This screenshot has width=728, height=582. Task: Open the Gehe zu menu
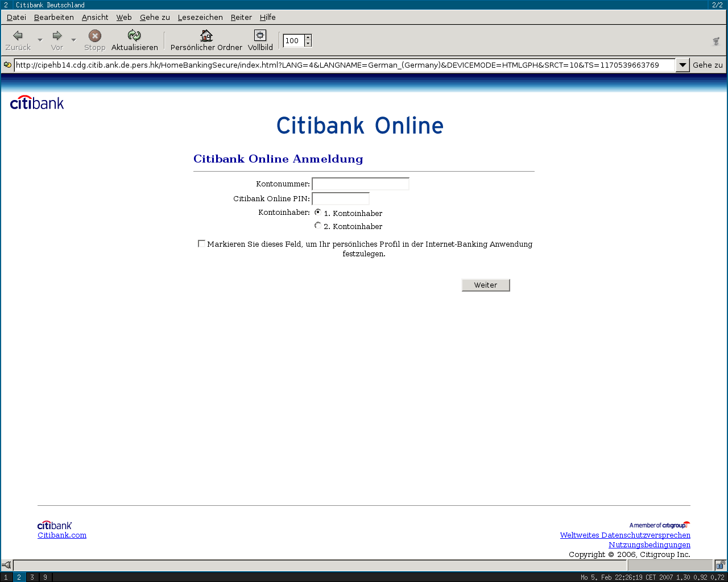pyautogui.click(x=155, y=17)
